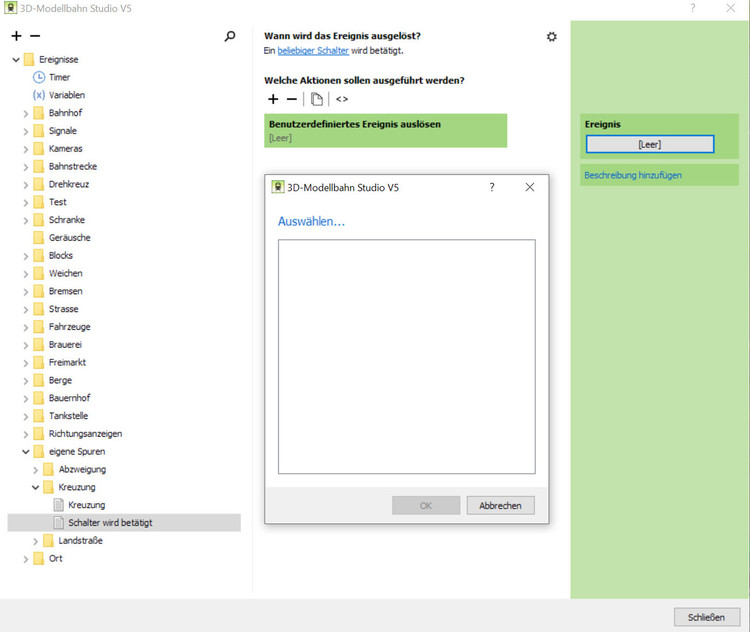This screenshot has height=632, width=750.
Task: Close the Auswählen dialog with X
Action: 530,187
